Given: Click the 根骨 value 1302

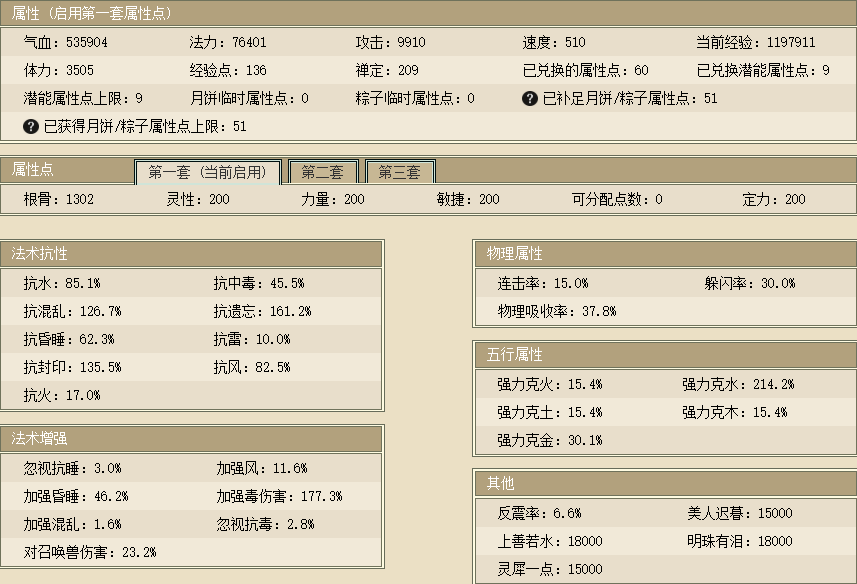Looking at the screenshot, I should [x=80, y=200].
